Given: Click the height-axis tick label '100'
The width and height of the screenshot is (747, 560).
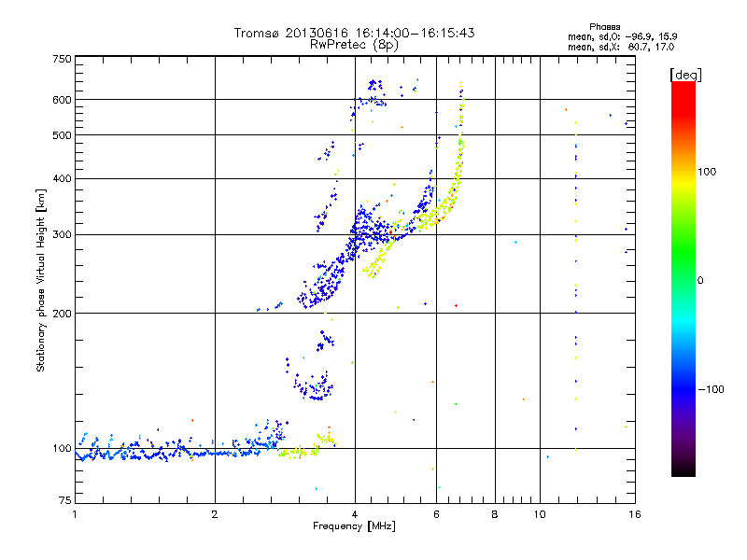Looking at the screenshot, I should 62,448.
